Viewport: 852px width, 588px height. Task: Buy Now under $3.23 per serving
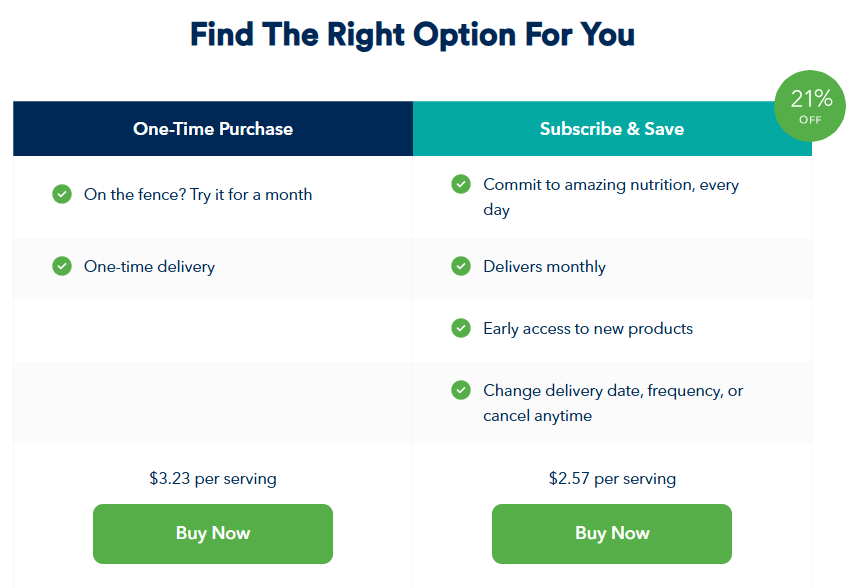tap(213, 534)
